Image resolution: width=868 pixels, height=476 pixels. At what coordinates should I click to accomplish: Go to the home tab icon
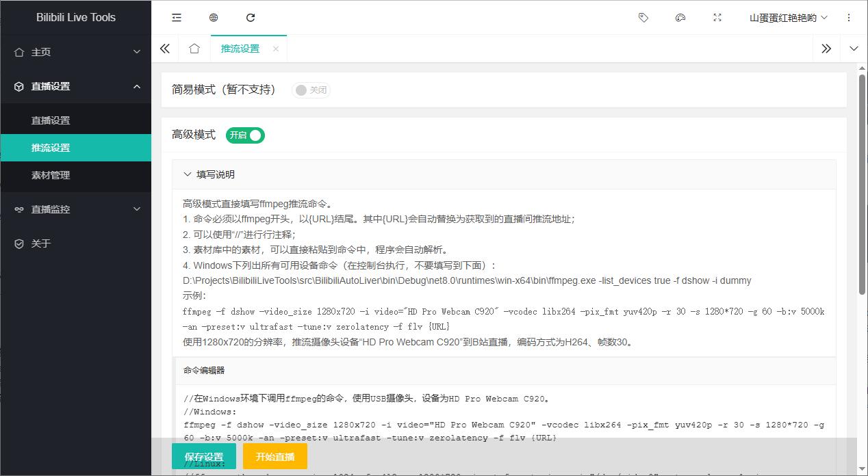pyautogui.click(x=194, y=49)
